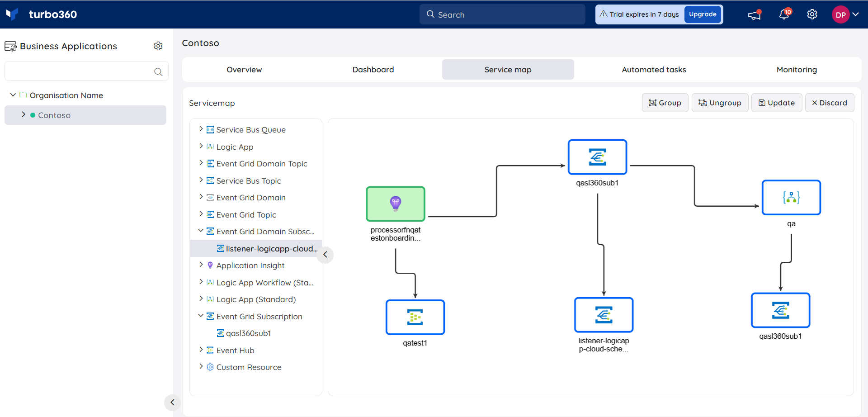This screenshot has width=868, height=417.
Task: Open Business Applications settings gear
Action: [x=158, y=46]
